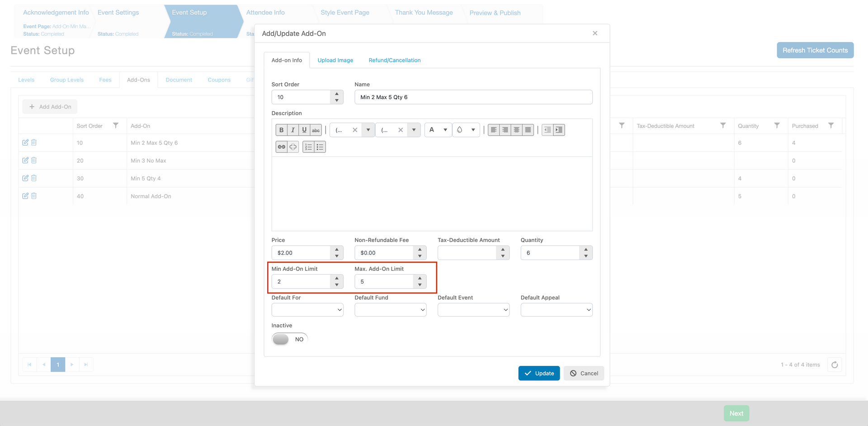Indent the description paragraph
The height and width of the screenshot is (426, 868).
559,130
